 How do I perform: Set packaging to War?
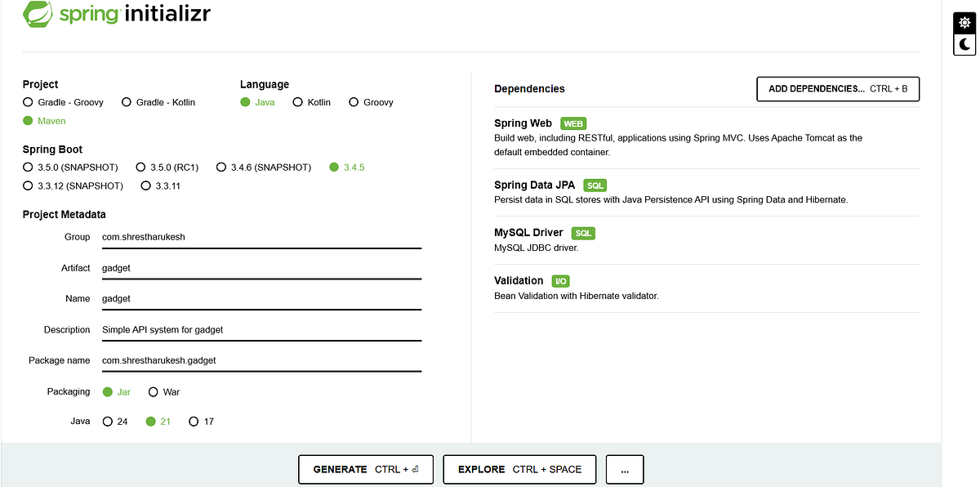click(164, 392)
